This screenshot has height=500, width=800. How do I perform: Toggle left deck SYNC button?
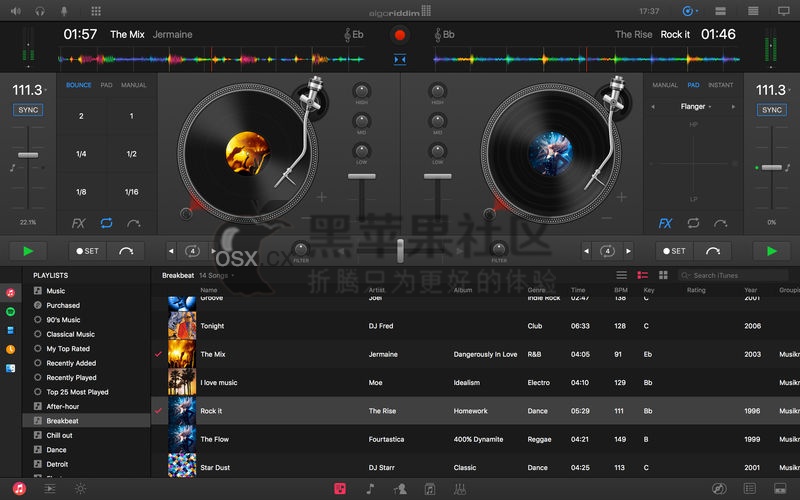pos(28,110)
